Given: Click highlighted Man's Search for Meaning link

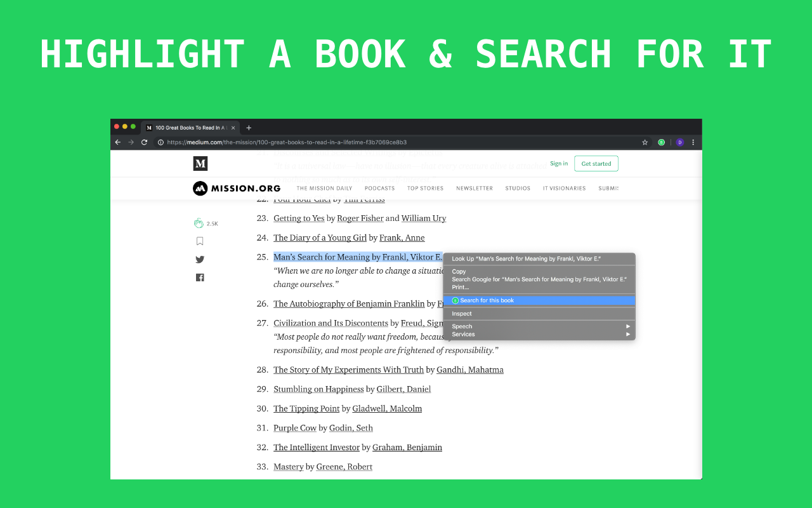Looking at the screenshot, I should coord(357,257).
